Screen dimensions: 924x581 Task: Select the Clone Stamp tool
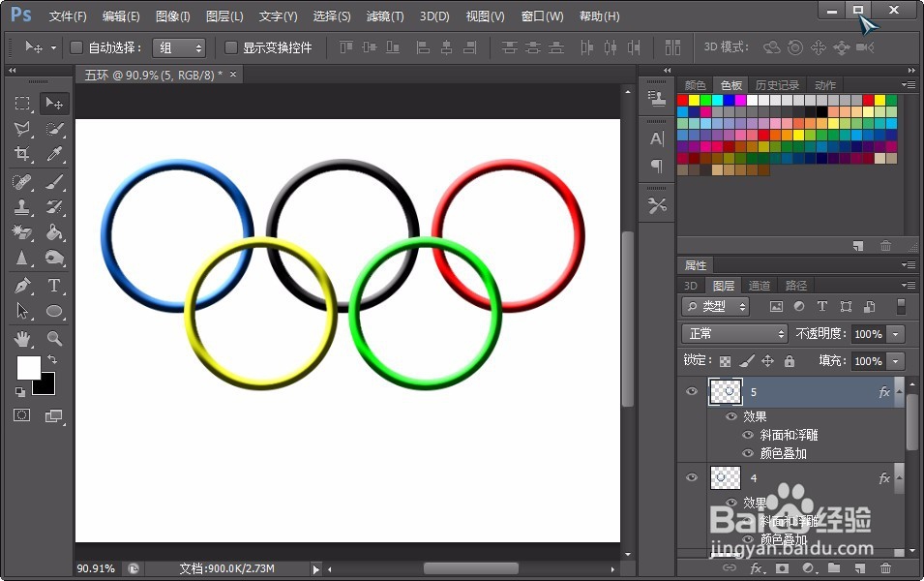pos(22,207)
